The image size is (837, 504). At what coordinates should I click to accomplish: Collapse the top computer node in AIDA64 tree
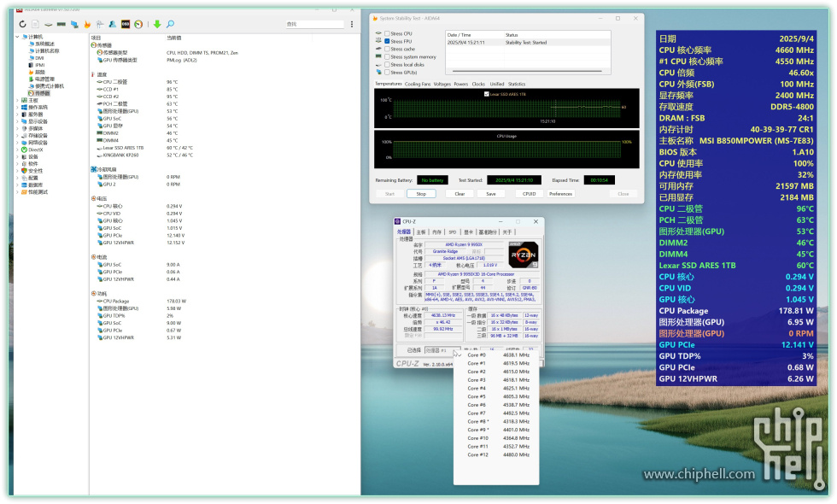coord(17,37)
